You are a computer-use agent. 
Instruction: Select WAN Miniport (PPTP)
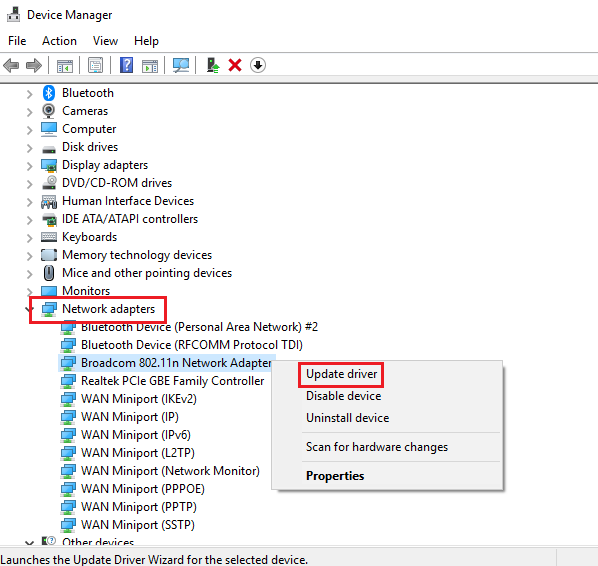coord(139,507)
